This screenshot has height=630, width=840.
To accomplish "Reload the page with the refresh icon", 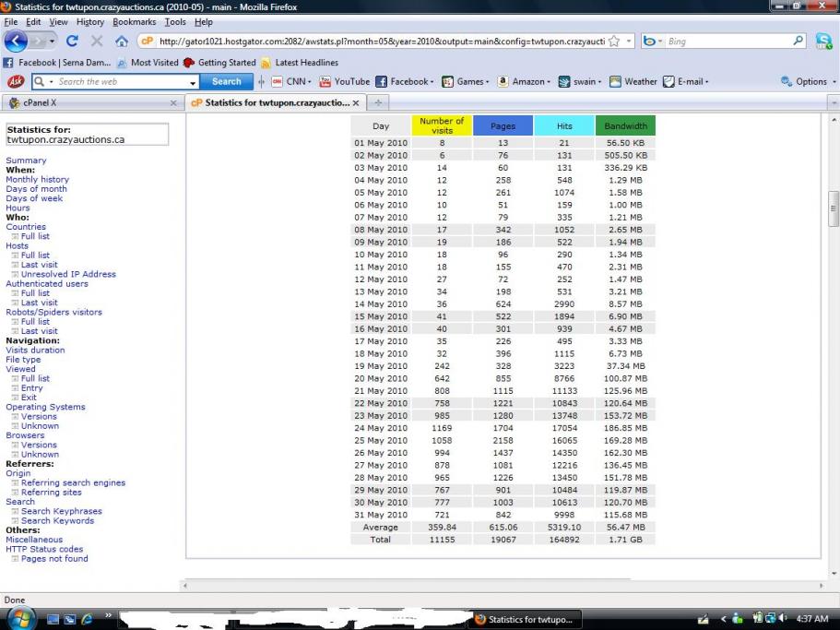I will tap(72, 42).
